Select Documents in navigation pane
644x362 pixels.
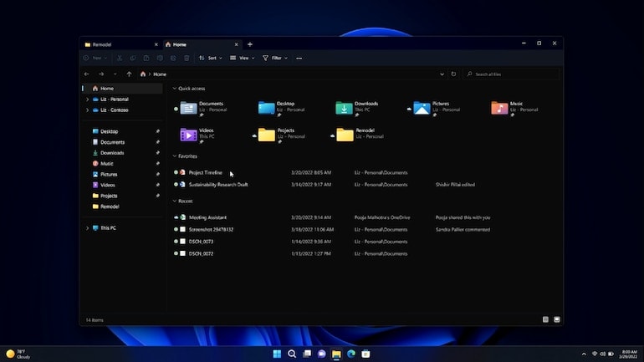122,142
